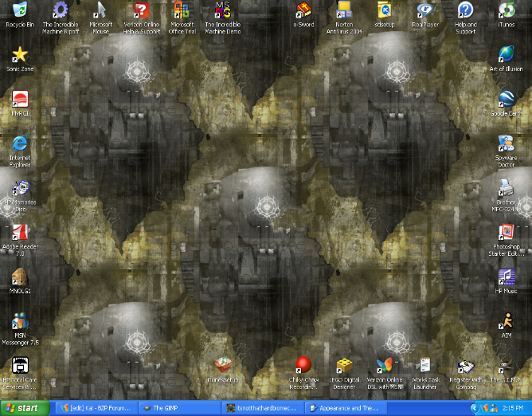532x416 pixels.
Task: Select Verizon Online DSL with MSN icon
Action: (x=385, y=366)
